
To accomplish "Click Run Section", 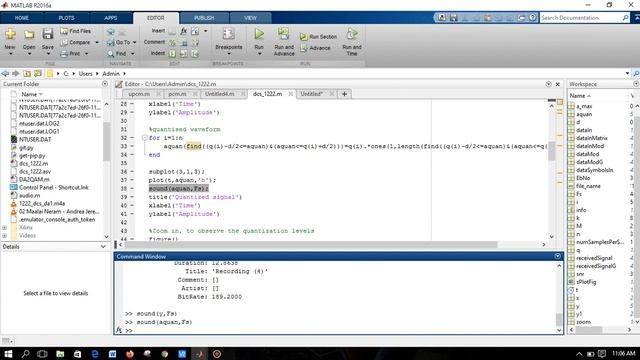I will [319, 37].
